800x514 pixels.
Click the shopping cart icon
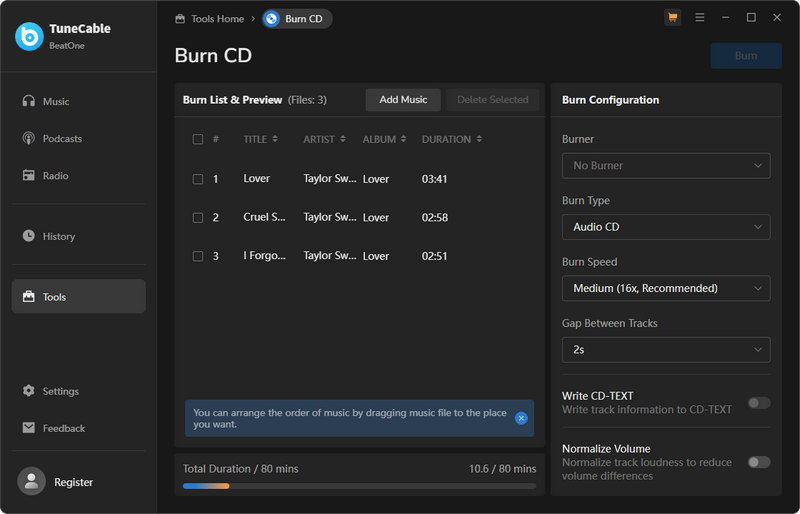coord(672,18)
